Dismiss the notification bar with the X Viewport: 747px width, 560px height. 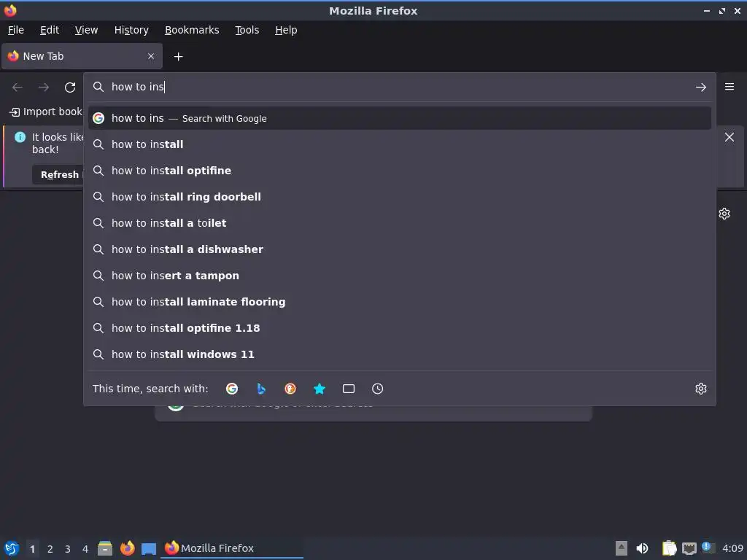729,137
